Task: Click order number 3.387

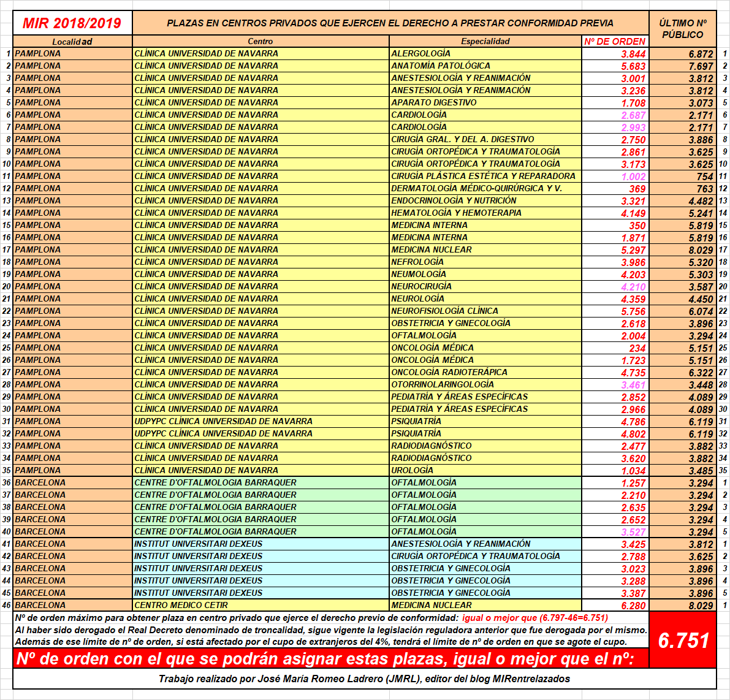Action: point(615,593)
